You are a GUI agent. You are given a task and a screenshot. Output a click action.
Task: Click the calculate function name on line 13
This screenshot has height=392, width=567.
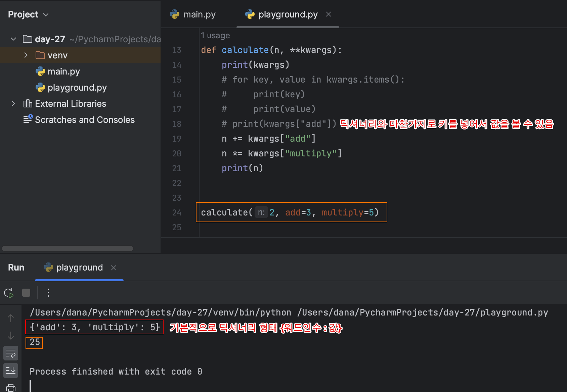(x=245, y=50)
